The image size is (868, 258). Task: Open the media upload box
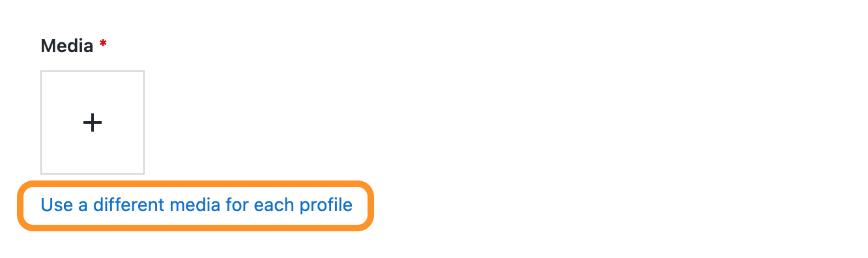point(93,122)
